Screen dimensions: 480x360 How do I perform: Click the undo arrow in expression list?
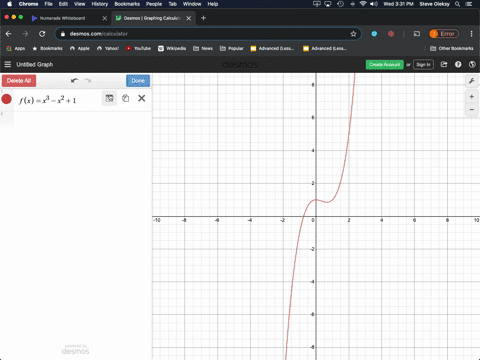click(74, 81)
